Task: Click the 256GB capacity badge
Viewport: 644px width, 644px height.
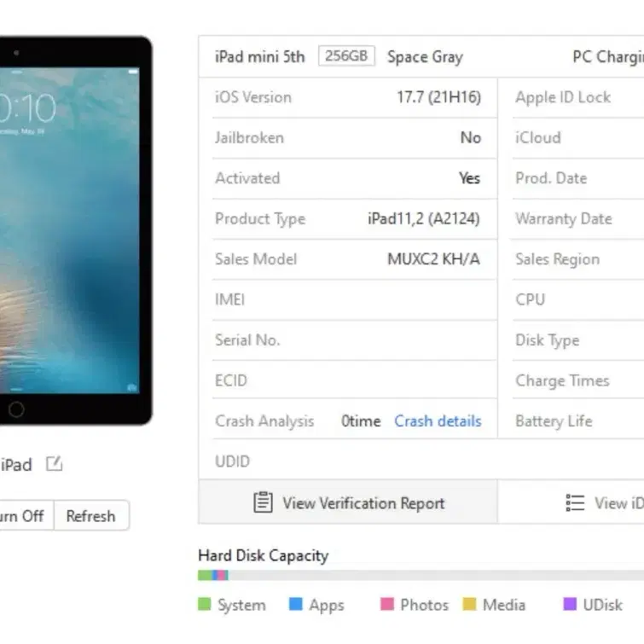Action: (346, 55)
